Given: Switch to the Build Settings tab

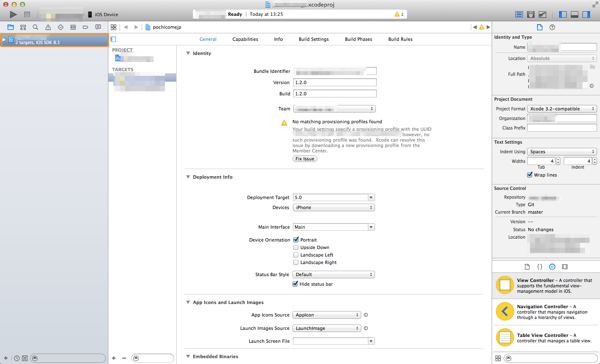Looking at the screenshot, I should pos(314,39).
